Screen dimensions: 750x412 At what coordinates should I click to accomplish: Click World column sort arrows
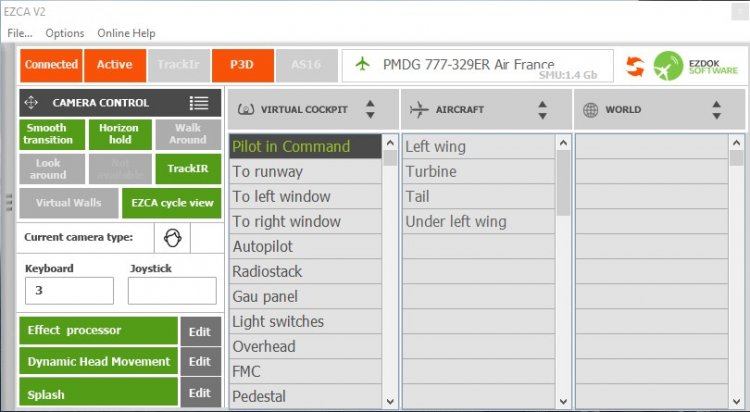click(x=716, y=110)
